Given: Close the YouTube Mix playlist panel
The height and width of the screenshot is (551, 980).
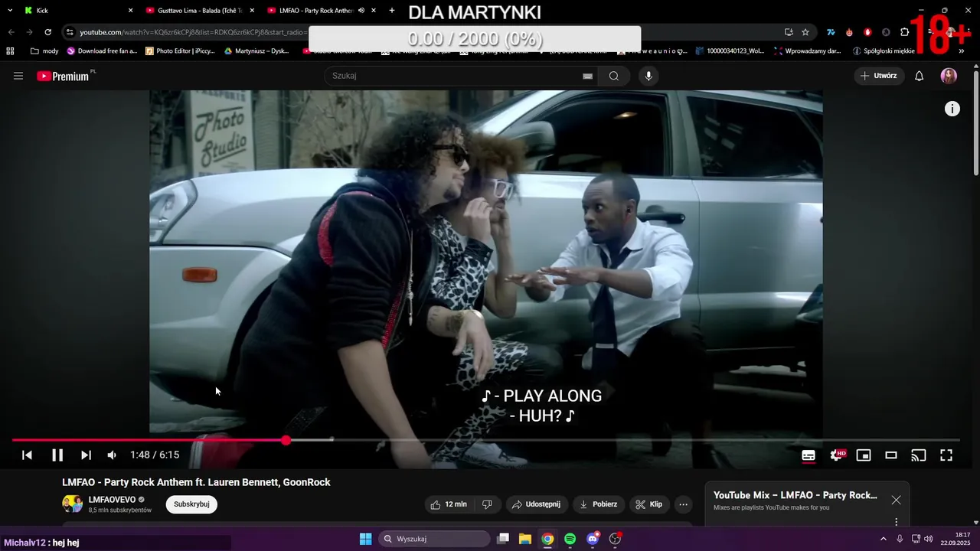Looking at the screenshot, I should click(x=896, y=500).
